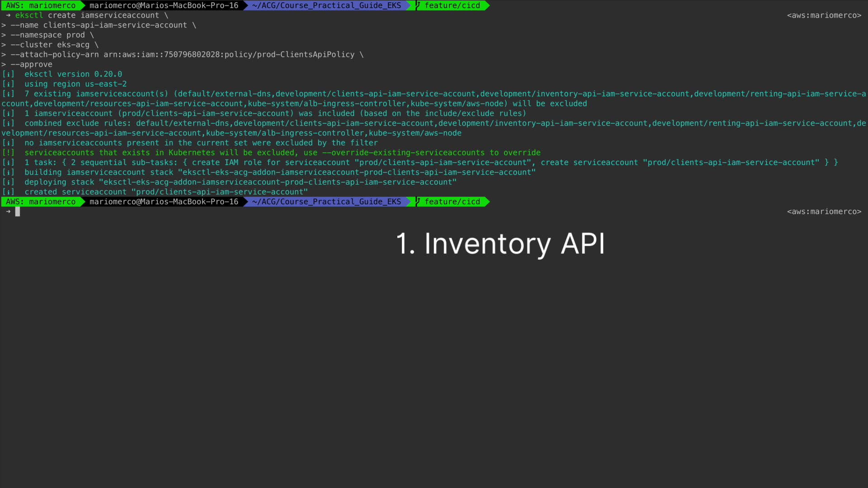Click the git branch icon in bottom prompt
Image resolution: width=868 pixels, height=488 pixels.
(x=418, y=202)
